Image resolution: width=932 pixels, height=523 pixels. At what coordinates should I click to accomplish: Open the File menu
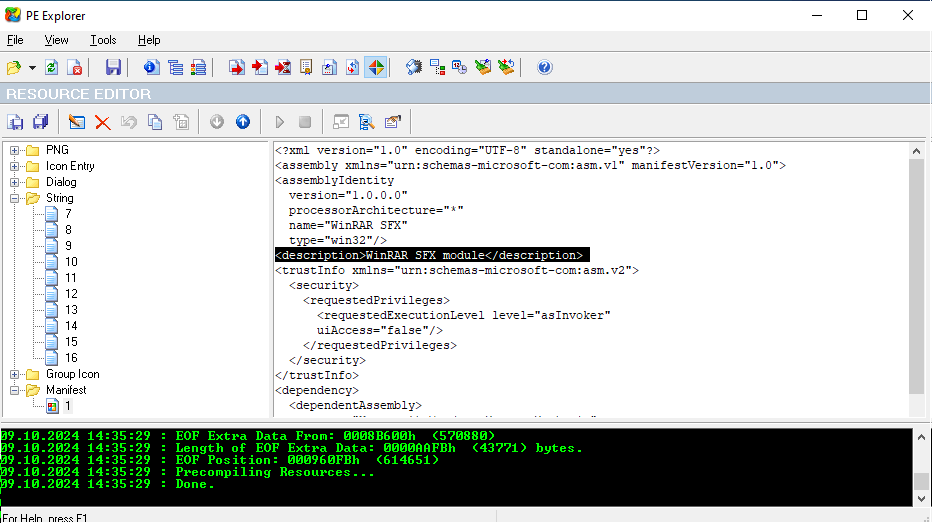point(15,40)
